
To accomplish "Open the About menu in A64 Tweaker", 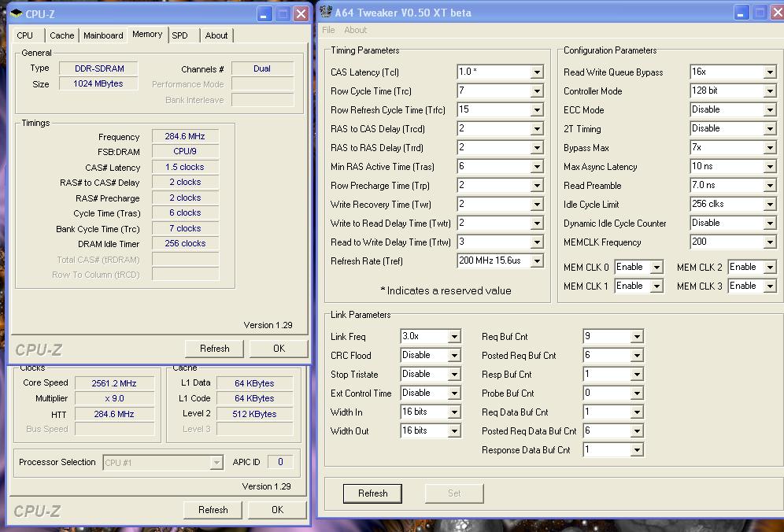I will click(x=356, y=30).
